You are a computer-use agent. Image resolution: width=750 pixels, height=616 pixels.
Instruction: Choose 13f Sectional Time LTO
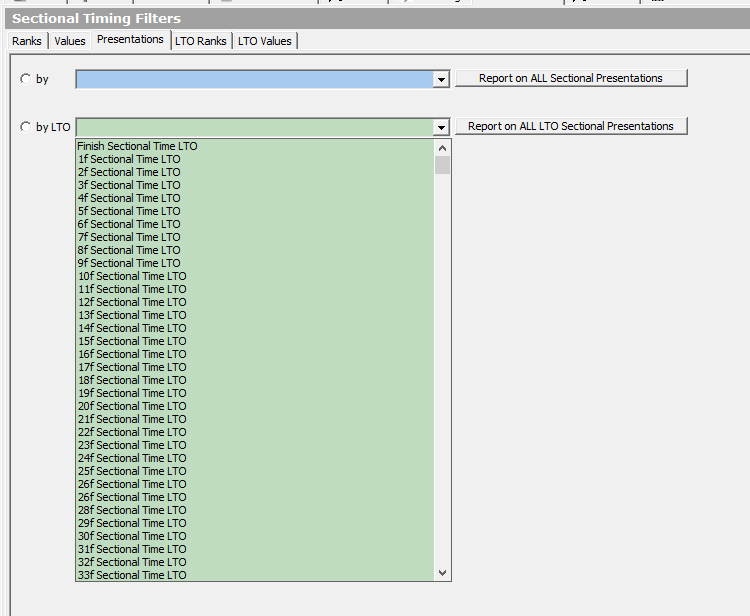click(255, 315)
